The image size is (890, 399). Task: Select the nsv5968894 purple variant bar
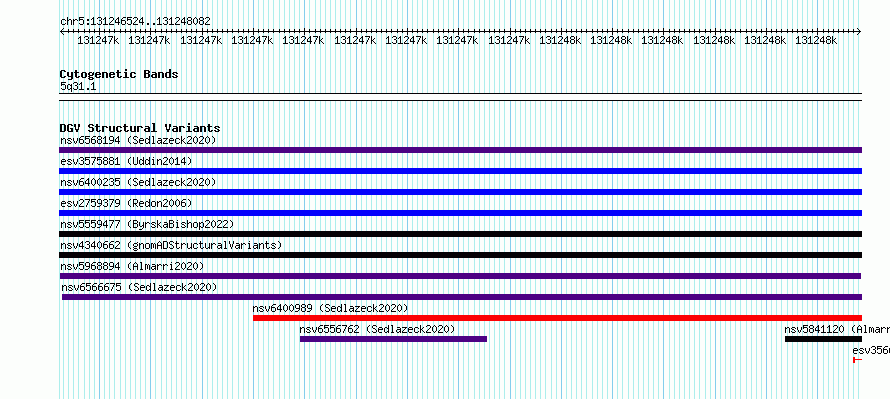[460, 276]
